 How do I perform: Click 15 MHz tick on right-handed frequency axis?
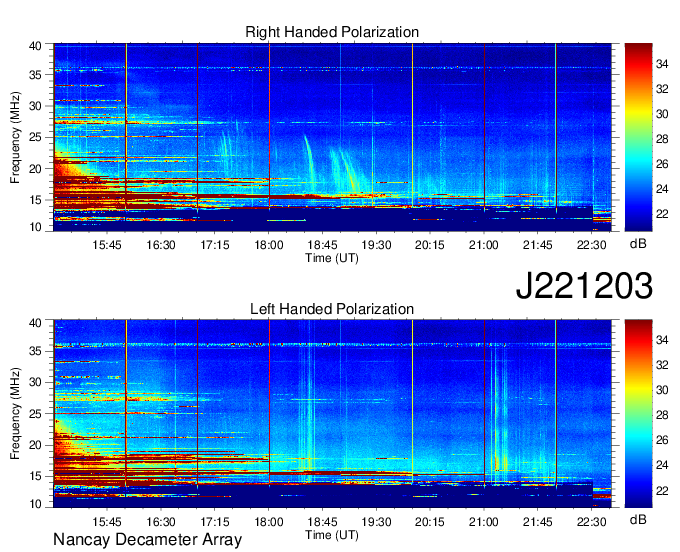35,200
